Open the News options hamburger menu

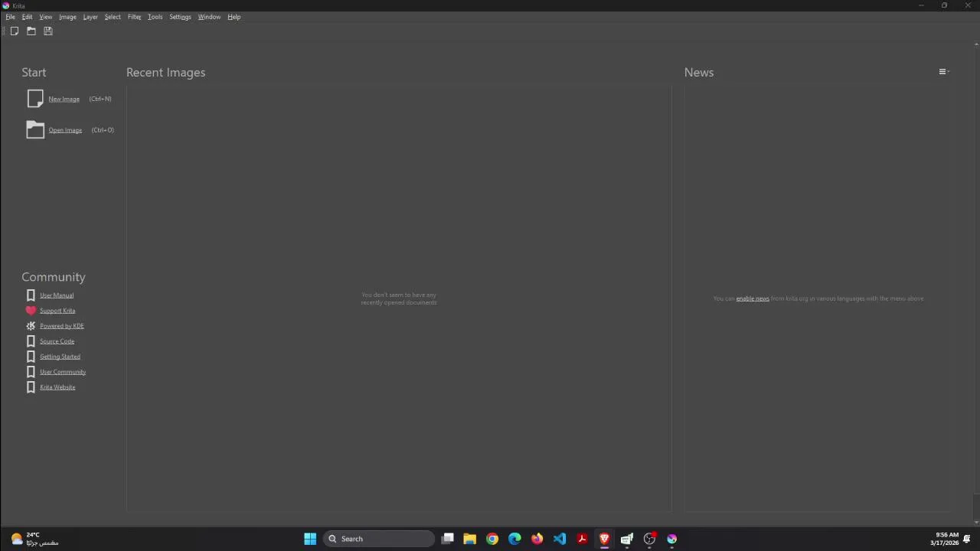943,72
